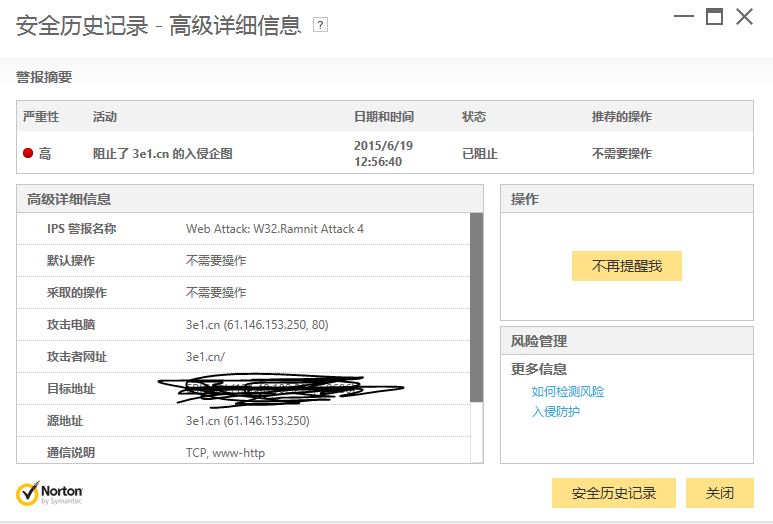Click the 操作 panel header
This screenshot has height=524, width=773.
coord(627,199)
